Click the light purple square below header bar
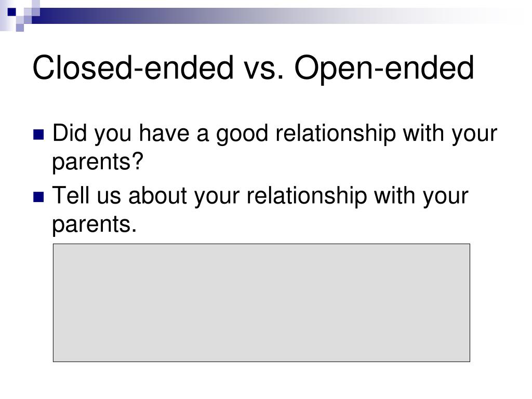 pos(20,28)
